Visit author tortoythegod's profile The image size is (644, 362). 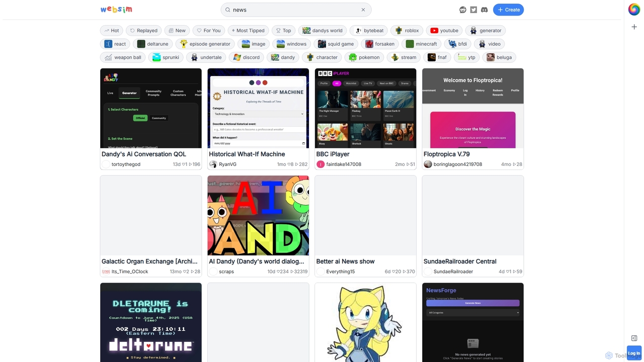[x=126, y=164]
